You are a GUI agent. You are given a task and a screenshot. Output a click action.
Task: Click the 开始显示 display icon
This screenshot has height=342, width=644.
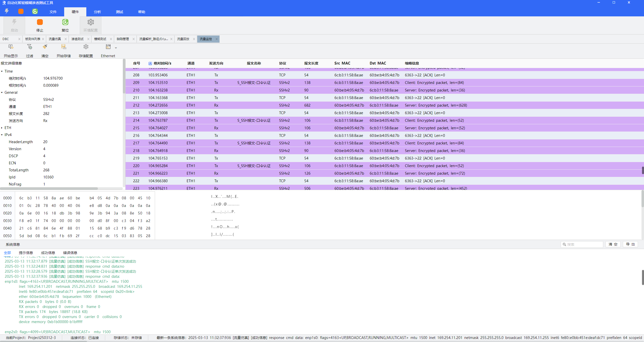pos(11,47)
